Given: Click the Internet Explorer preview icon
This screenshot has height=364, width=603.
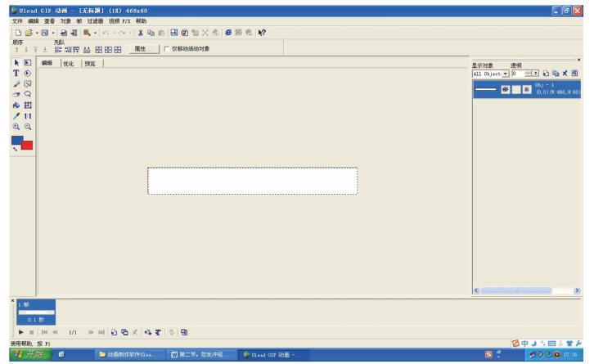Looking at the screenshot, I should pyautogui.click(x=228, y=33).
